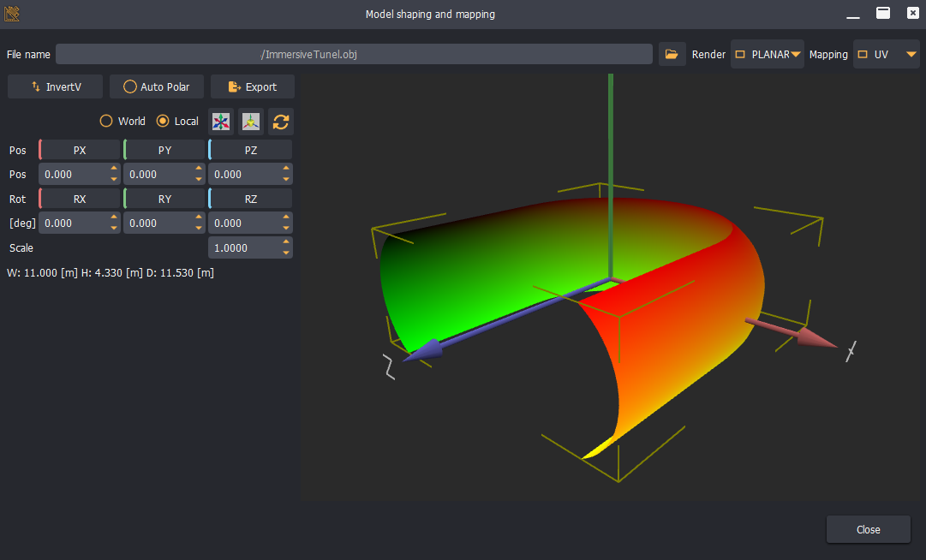Click the PY position button
The image size is (926, 560).
(x=164, y=150)
